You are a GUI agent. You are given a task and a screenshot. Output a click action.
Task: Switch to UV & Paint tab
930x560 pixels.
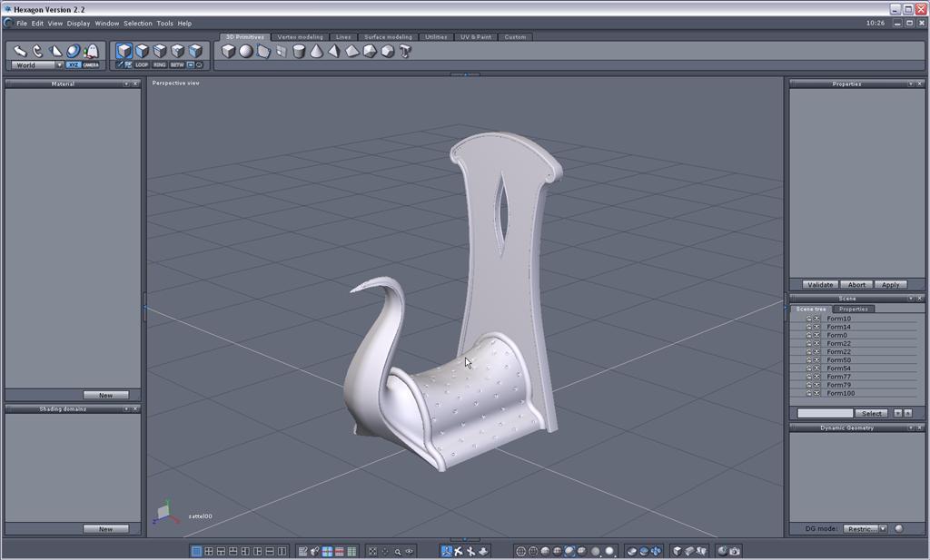point(476,36)
